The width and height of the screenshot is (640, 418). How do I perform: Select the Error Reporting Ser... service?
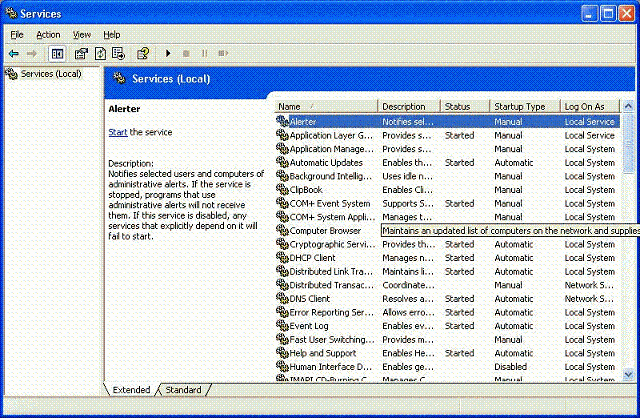[447, 312]
